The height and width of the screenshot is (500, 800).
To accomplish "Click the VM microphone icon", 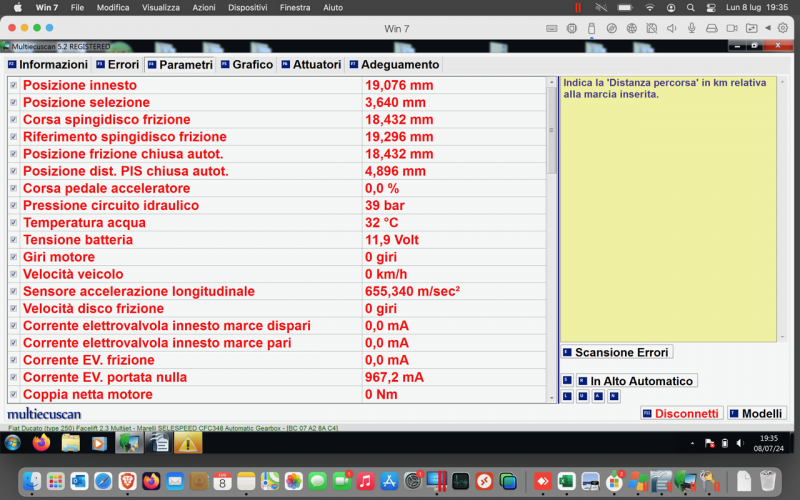I will click(691, 28).
